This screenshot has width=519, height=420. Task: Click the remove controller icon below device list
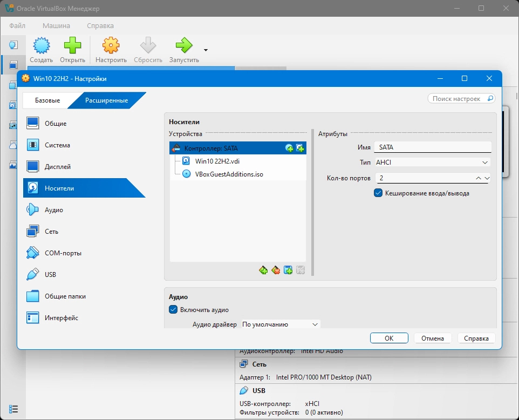[x=276, y=270]
